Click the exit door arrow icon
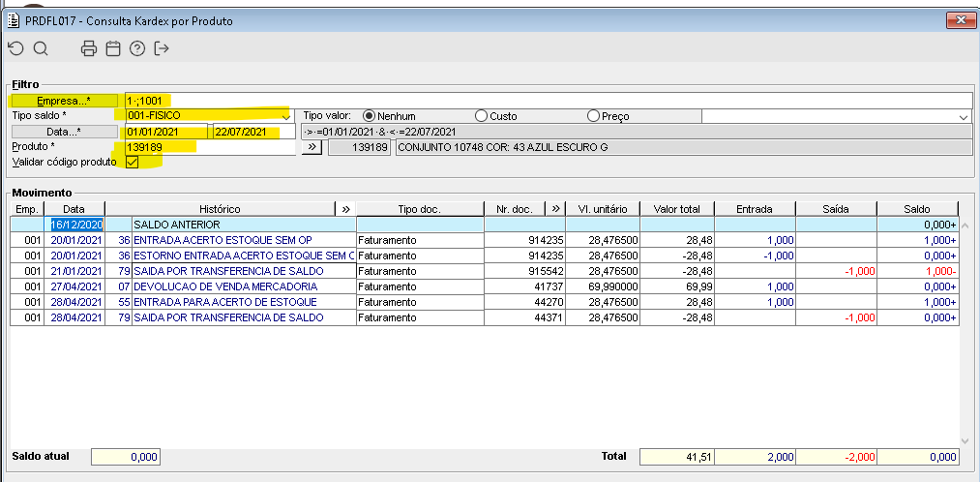This screenshot has height=482, width=980. click(162, 48)
